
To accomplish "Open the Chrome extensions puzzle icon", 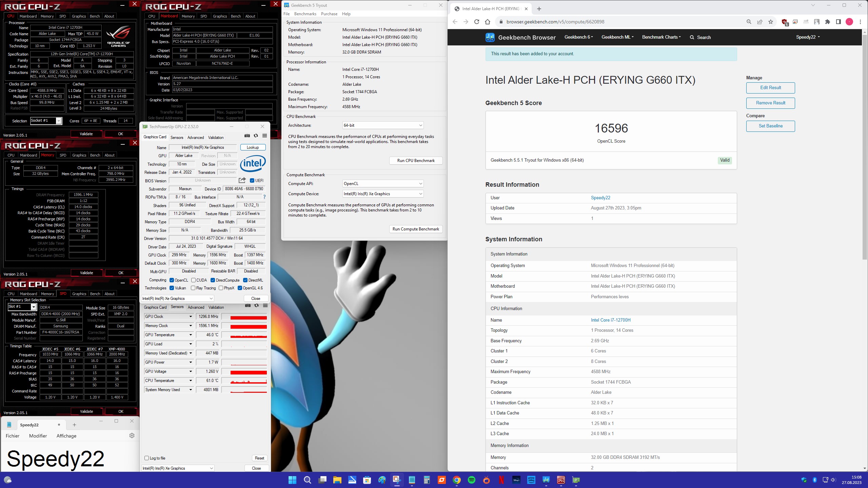I will coord(828,22).
